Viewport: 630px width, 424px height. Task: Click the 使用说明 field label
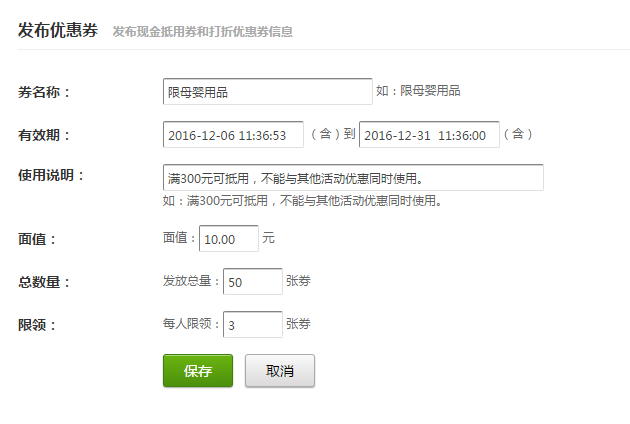tap(51, 176)
